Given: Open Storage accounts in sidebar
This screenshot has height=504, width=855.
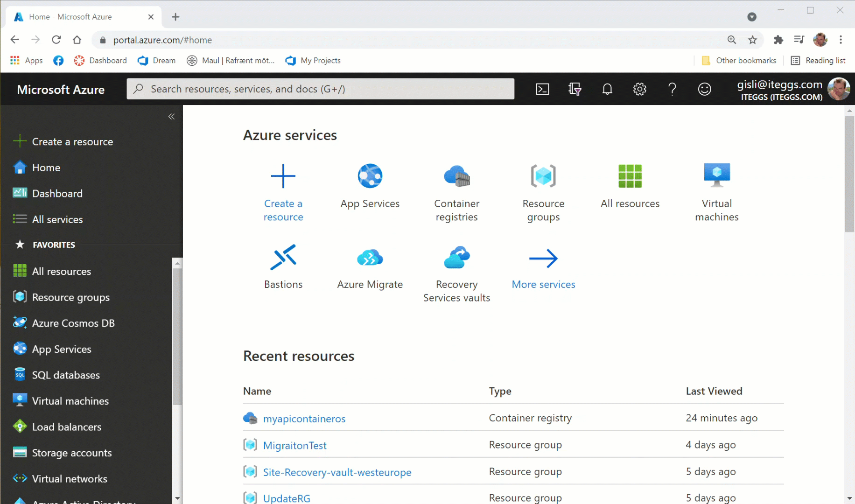Looking at the screenshot, I should [x=63, y=453].
